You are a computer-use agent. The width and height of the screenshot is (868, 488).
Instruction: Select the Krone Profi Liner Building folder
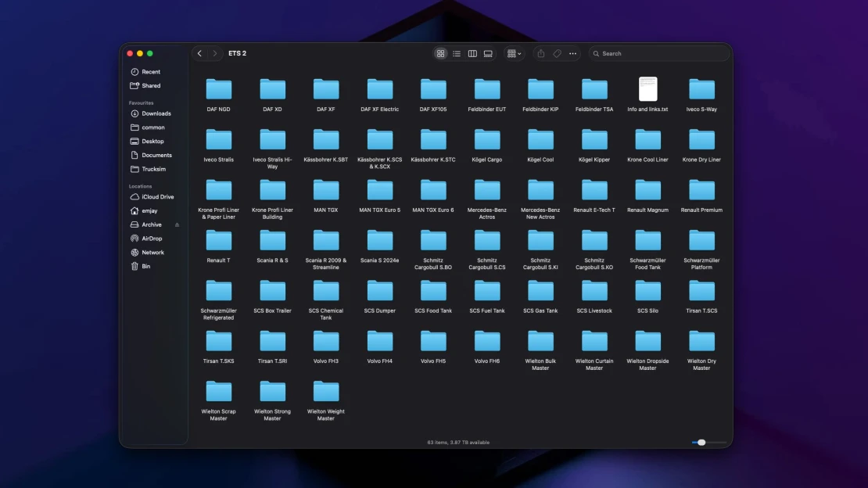(x=272, y=190)
